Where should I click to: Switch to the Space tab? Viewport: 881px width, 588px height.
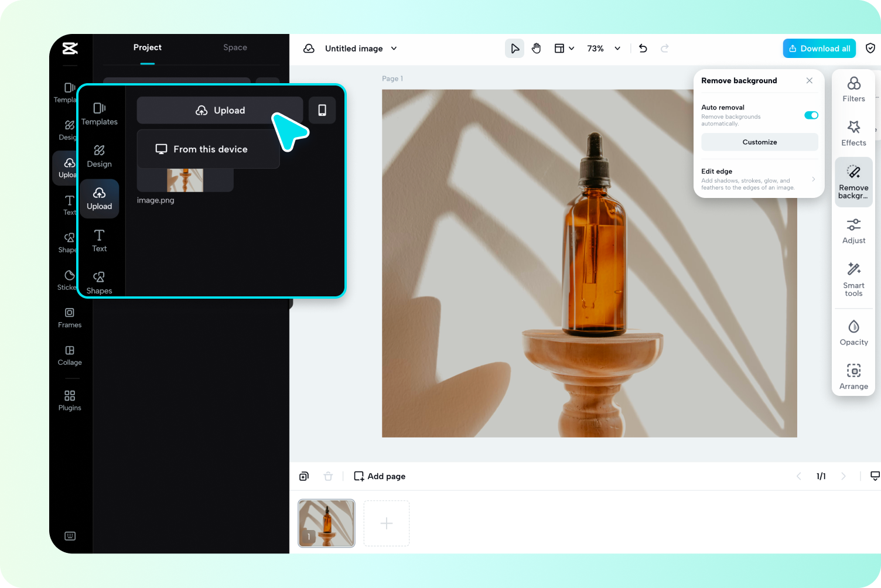point(235,47)
